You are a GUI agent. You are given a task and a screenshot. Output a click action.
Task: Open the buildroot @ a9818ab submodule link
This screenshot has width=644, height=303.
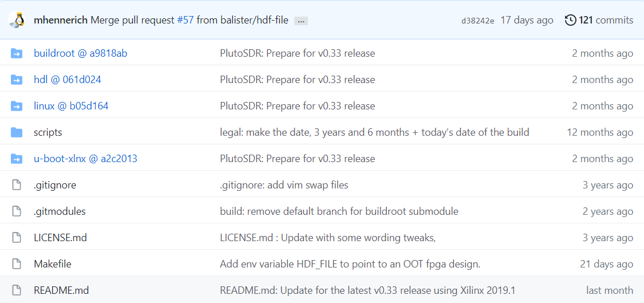click(80, 53)
